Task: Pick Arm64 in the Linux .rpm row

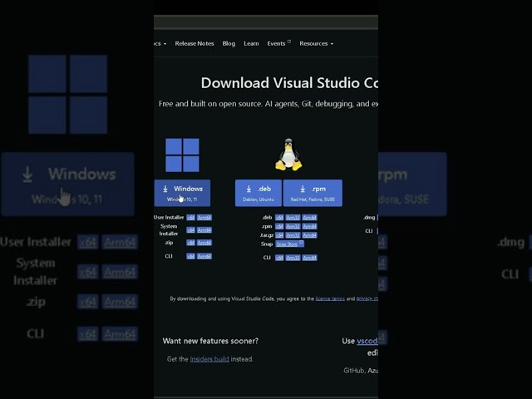Action: [x=309, y=226]
